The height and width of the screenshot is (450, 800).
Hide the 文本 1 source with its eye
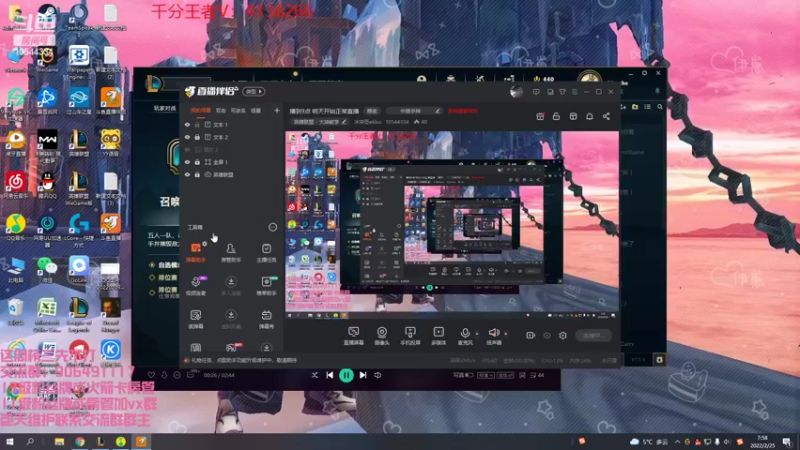[187, 124]
